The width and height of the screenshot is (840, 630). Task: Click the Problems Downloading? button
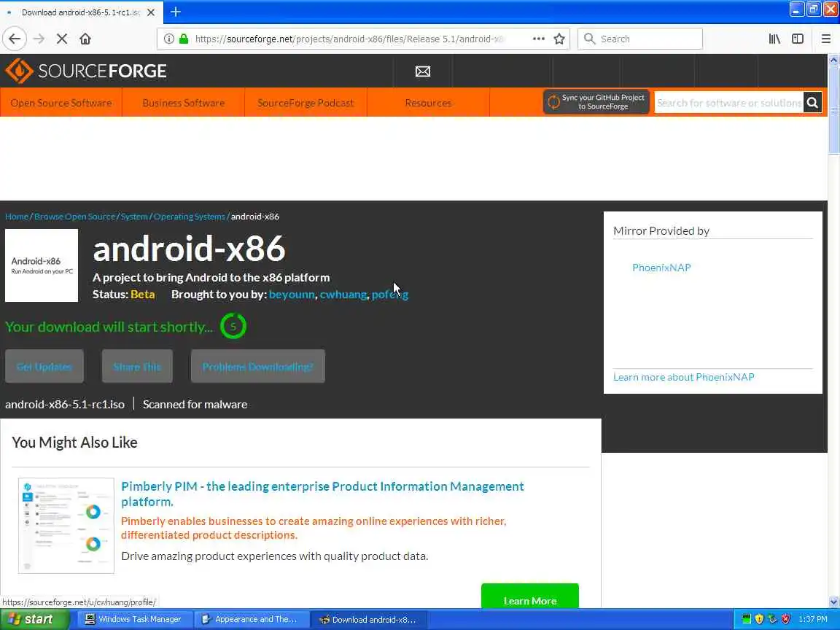(x=257, y=367)
